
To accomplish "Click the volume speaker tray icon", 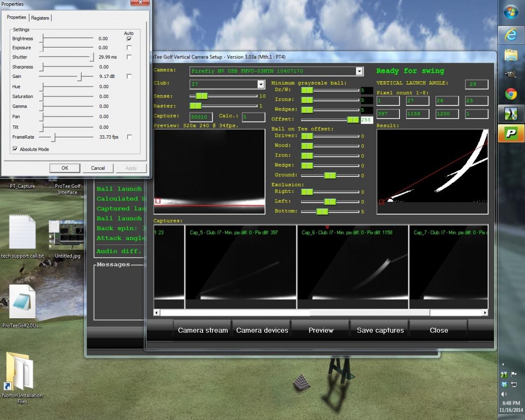I will coord(504,394).
